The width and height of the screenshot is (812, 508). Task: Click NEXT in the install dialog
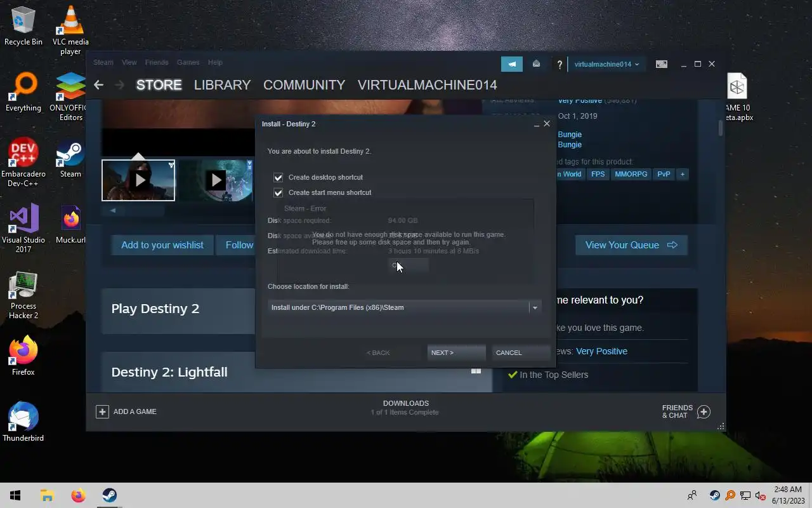(x=456, y=352)
